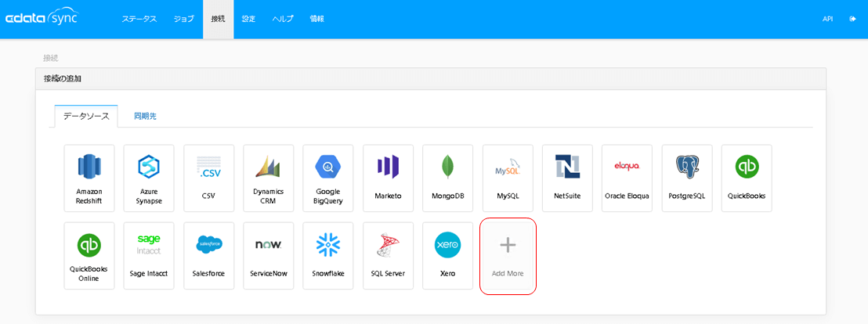Choose the QuickBooks connector tile
868x324 pixels.
[x=747, y=178]
